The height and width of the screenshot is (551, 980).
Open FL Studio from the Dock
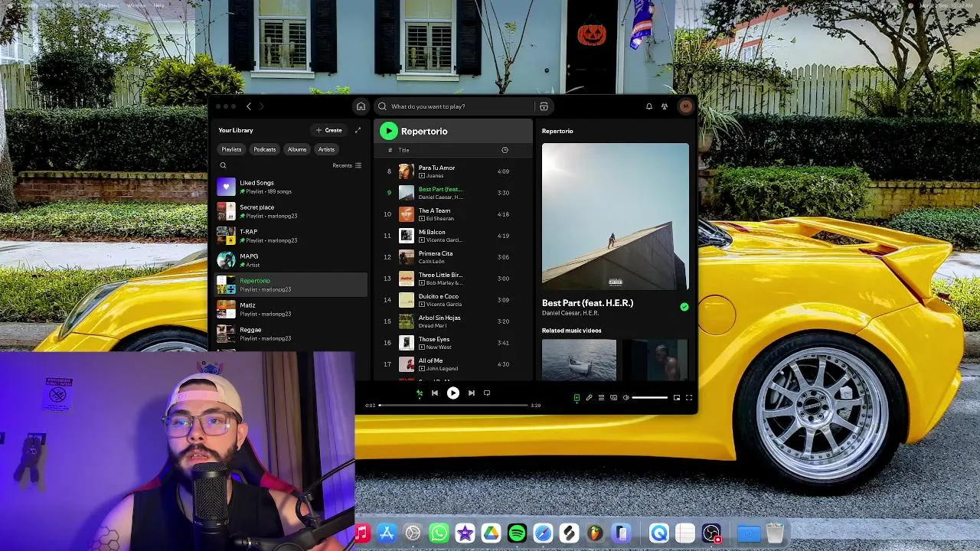point(595,533)
